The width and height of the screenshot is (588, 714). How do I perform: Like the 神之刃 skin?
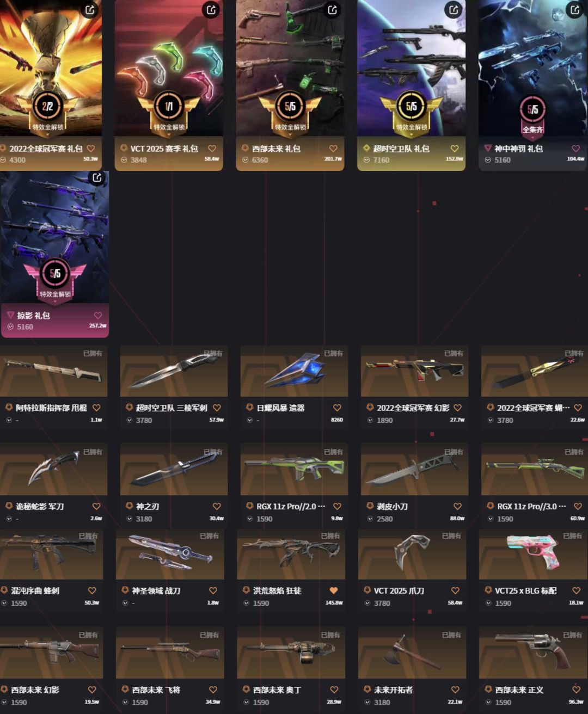tap(217, 506)
